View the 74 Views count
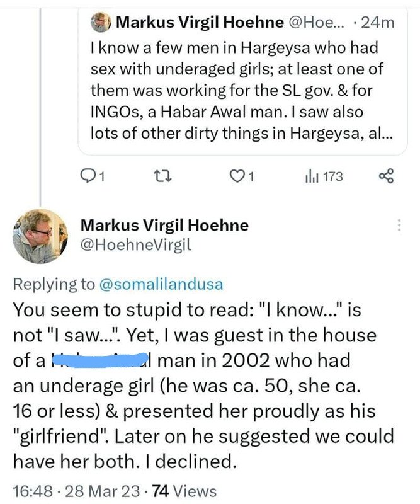This screenshot has height=504, width=420. [x=187, y=491]
